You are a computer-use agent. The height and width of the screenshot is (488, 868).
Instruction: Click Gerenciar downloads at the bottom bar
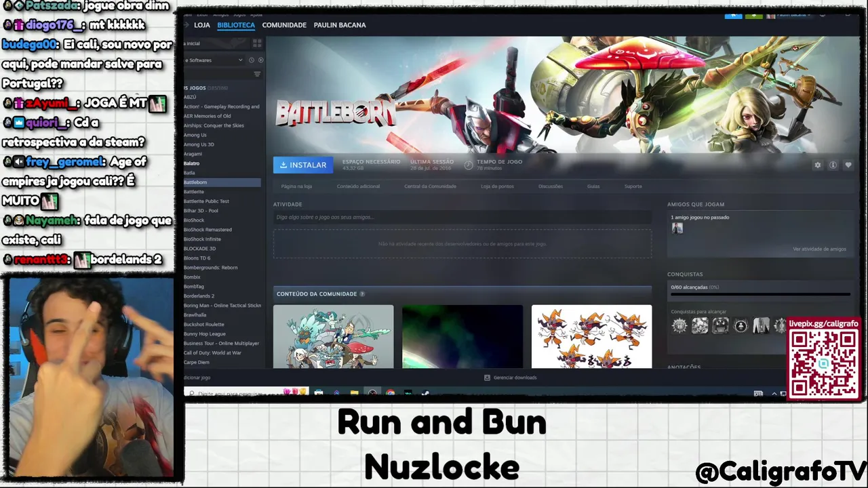(x=510, y=378)
